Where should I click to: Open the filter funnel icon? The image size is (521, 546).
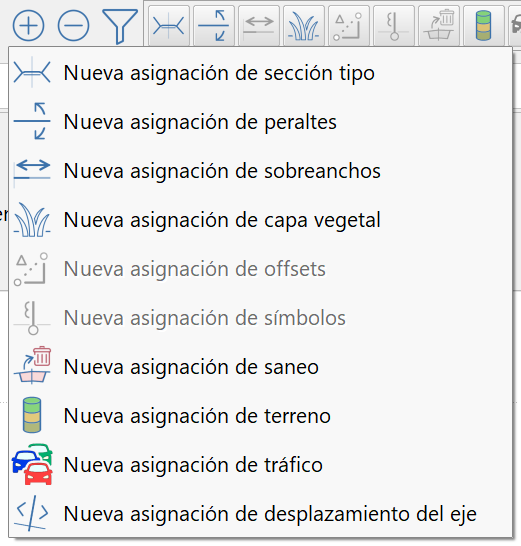pos(120,26)
